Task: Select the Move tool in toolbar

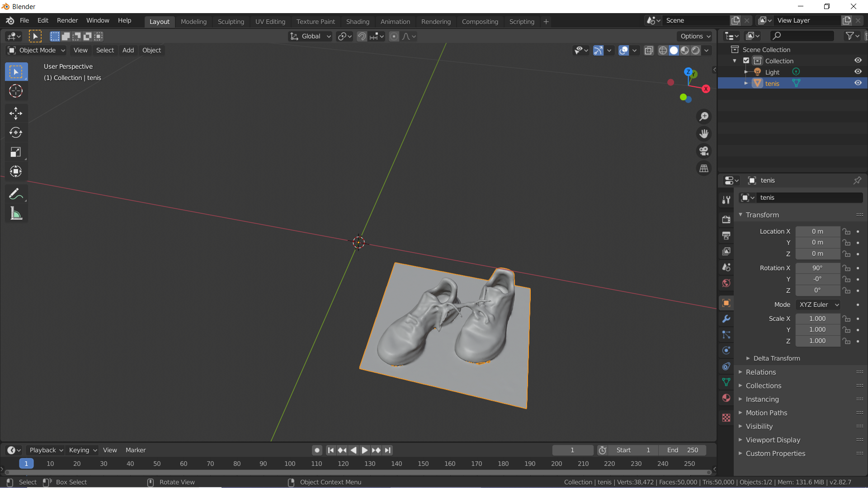Action: coord(16,113)
